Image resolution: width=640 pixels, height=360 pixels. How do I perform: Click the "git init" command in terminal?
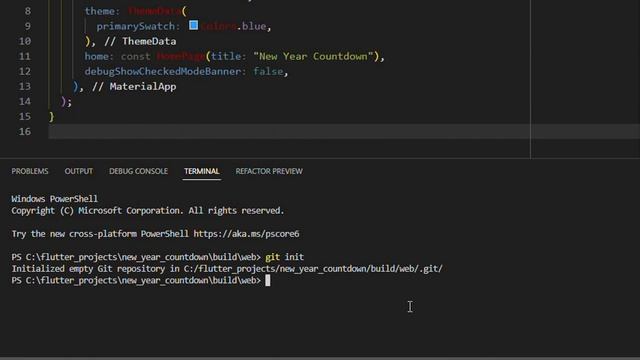pos(284,257)
